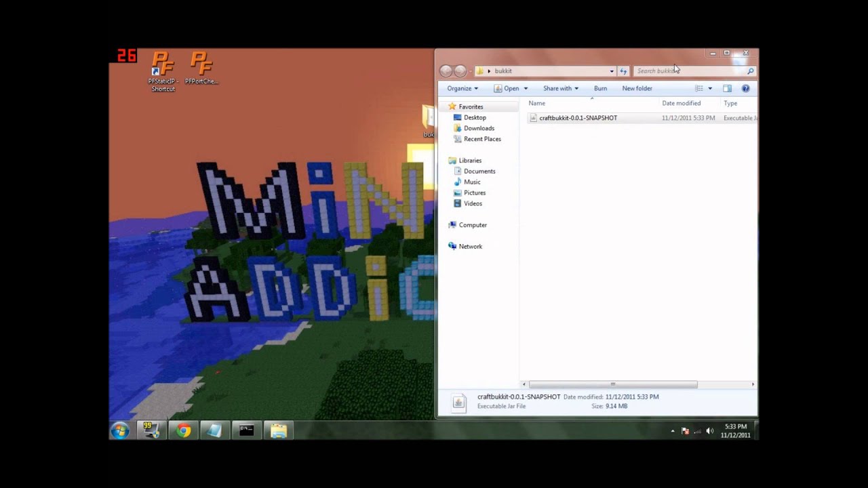
Task: Click the horizontal scrollbar thumb
Action: click(x=613, y=384)
